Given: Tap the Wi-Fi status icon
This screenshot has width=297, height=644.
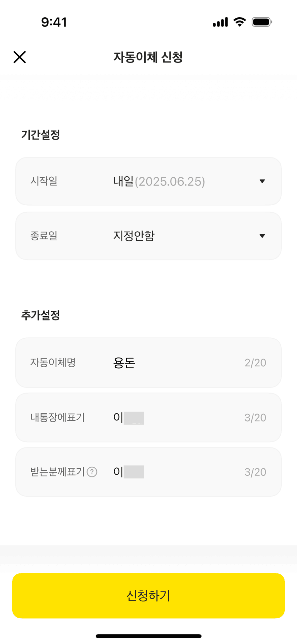Looking at the screenshot, I should click(240, 22).
